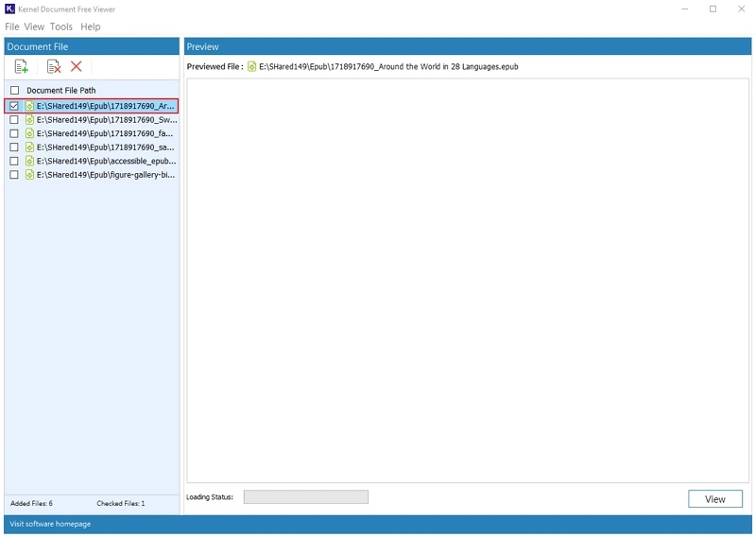Click the file icon of accessible_epub... row
This screenshot has width=756, height=537.
click(x=29, y=161)
